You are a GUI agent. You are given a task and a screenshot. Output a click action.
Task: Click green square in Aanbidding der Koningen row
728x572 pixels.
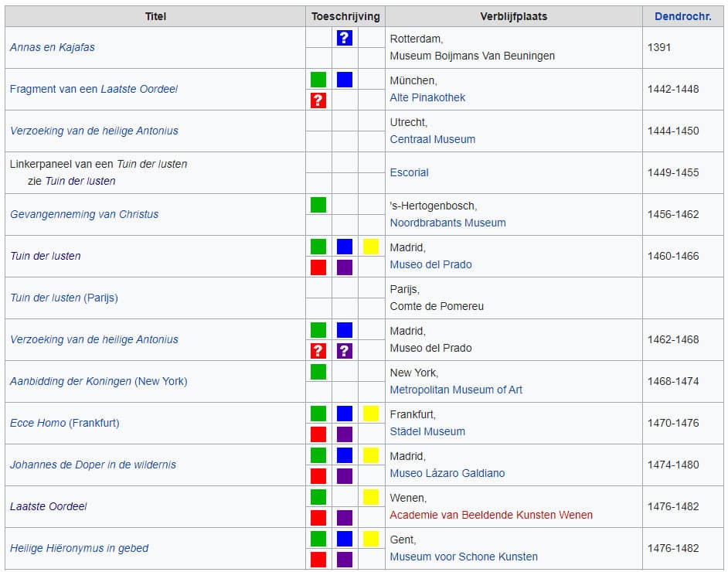pyautogui.click(x=318, y=372)
